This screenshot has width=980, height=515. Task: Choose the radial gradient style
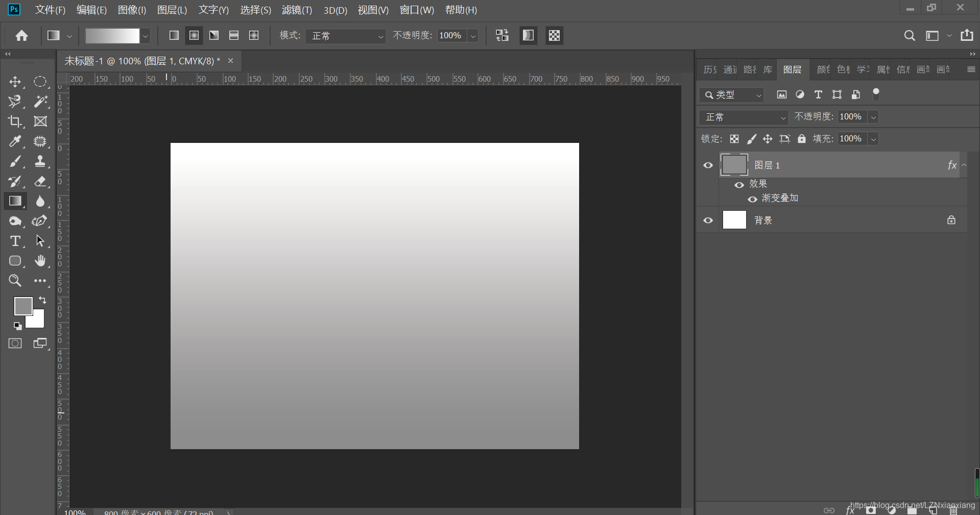click(x=194, y=35)
